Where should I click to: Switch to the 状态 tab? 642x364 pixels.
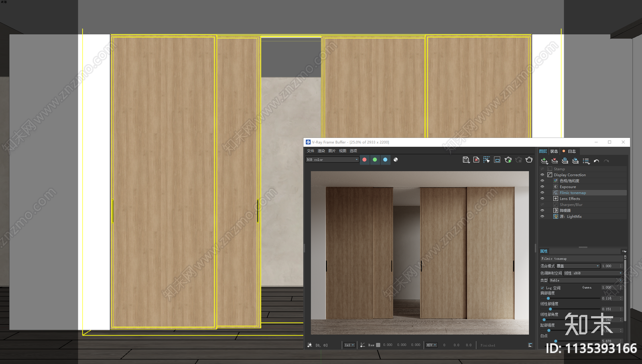tap(554, 151)
